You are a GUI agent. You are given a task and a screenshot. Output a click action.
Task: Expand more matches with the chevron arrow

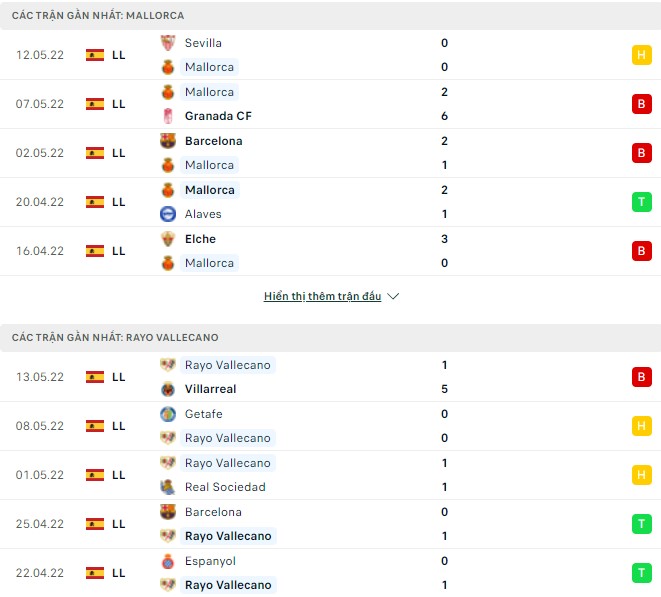click(x=393, y=297)
